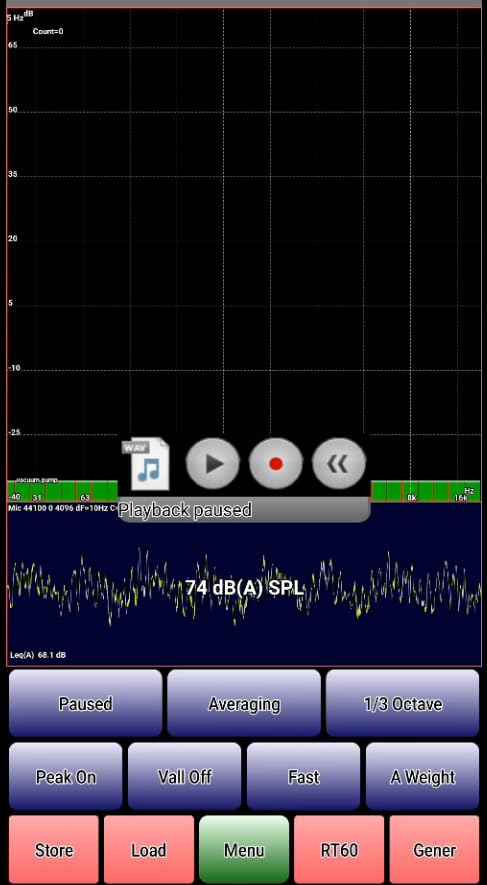The height and width of the screenshot is (885, 487).
Task: Open the RT60 measurement
Action: pos(339,849)
